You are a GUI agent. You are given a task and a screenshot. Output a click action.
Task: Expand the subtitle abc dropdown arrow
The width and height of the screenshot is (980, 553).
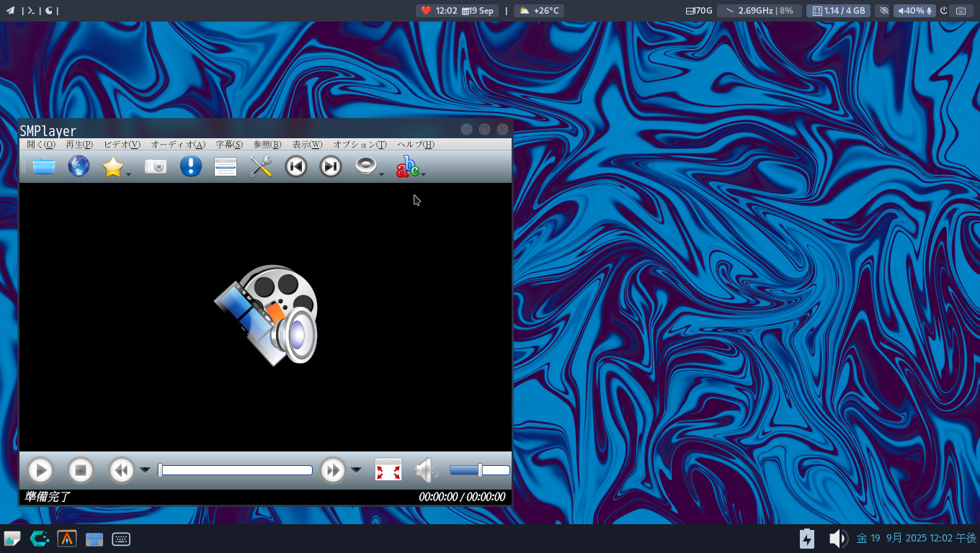tap(424, 174)
